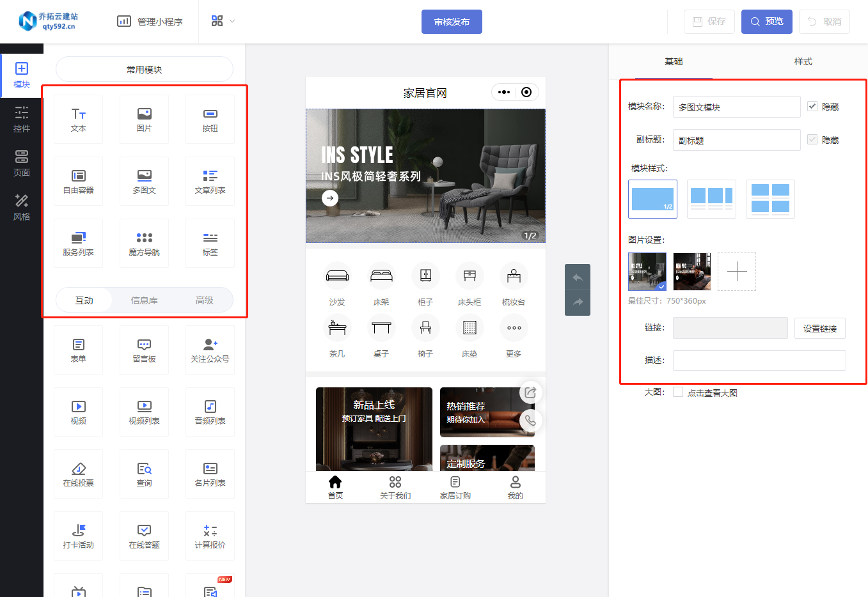Choose the two-by-two grid module style
This screenshot has height=597, width=868.
coord(770,199)
